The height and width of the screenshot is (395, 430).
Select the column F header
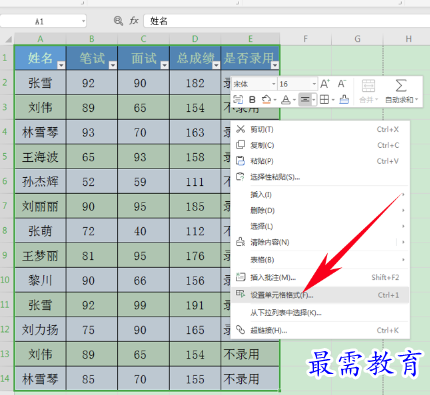305,39
